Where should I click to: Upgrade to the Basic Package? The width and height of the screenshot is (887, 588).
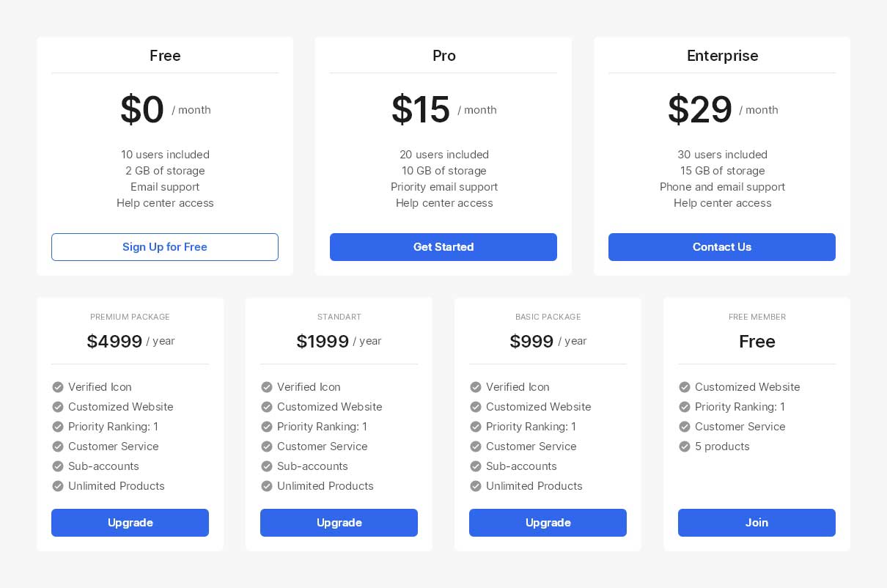[x=548, y=523]
